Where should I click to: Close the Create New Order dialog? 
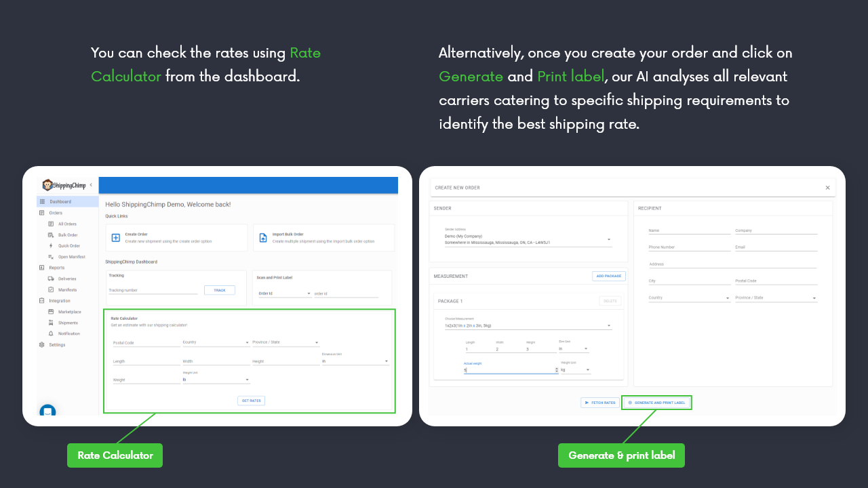tap(827, 188)
